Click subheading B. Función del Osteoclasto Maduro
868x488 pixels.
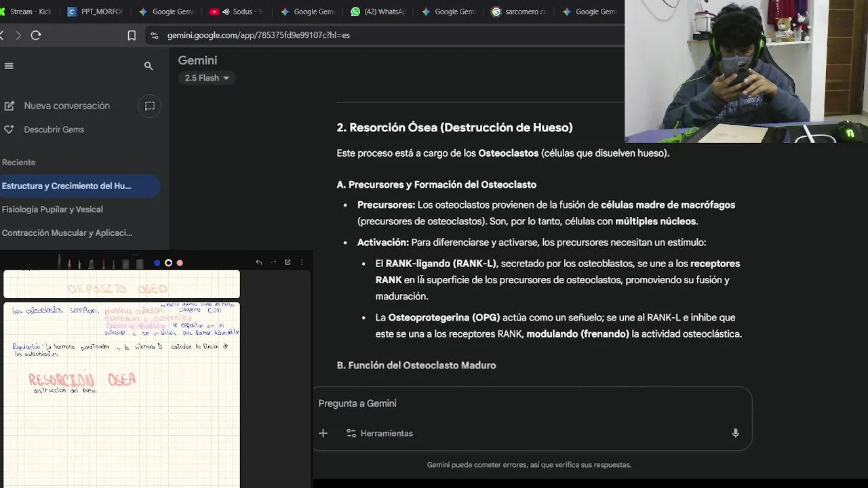[x=416, y=365]
